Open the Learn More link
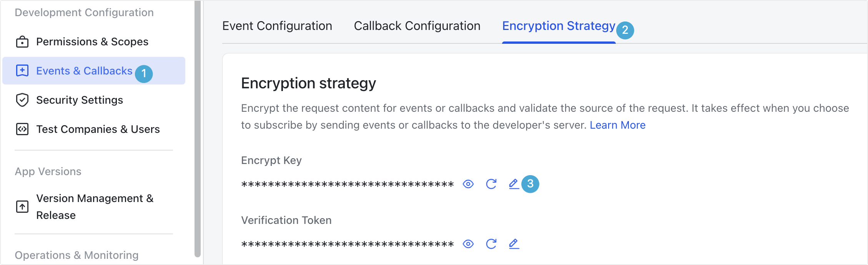868x265 pixels. (617, 125)
